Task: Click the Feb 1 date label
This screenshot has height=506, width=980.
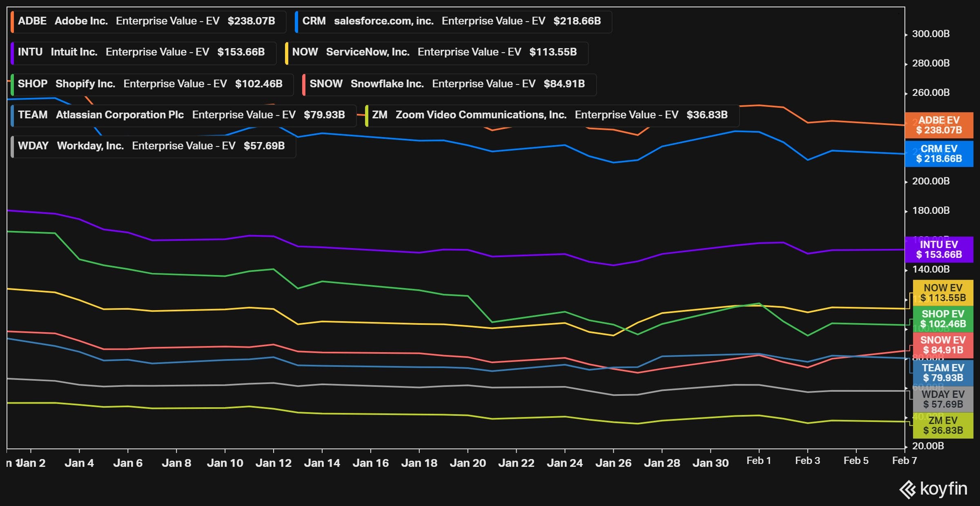Action: 759,461
